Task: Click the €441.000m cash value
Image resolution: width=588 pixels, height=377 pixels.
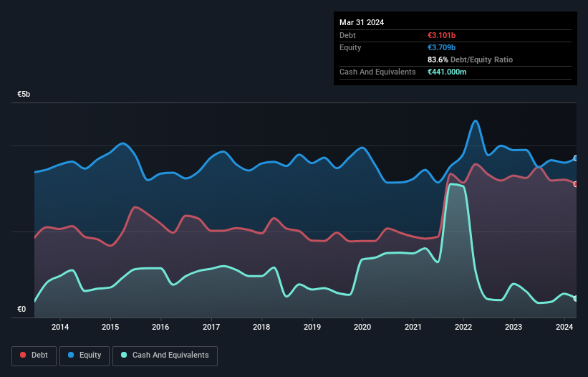Action: coord(447,72)
